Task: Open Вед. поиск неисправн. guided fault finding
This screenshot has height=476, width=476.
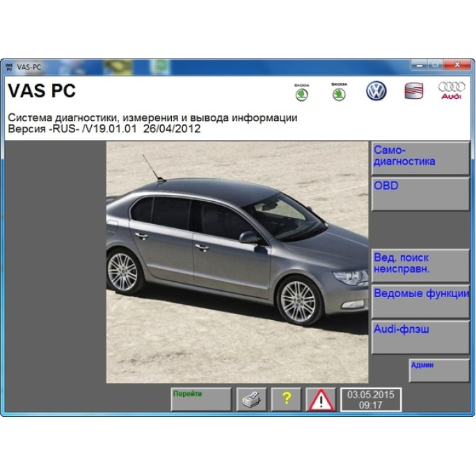Action: coord(420,266)
